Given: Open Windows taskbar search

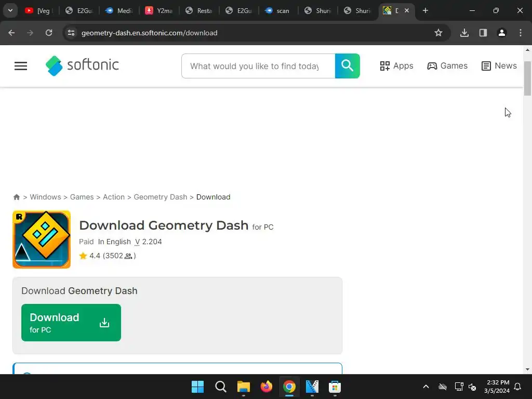Looking at the screenshot, I should [x=220, y=387].
